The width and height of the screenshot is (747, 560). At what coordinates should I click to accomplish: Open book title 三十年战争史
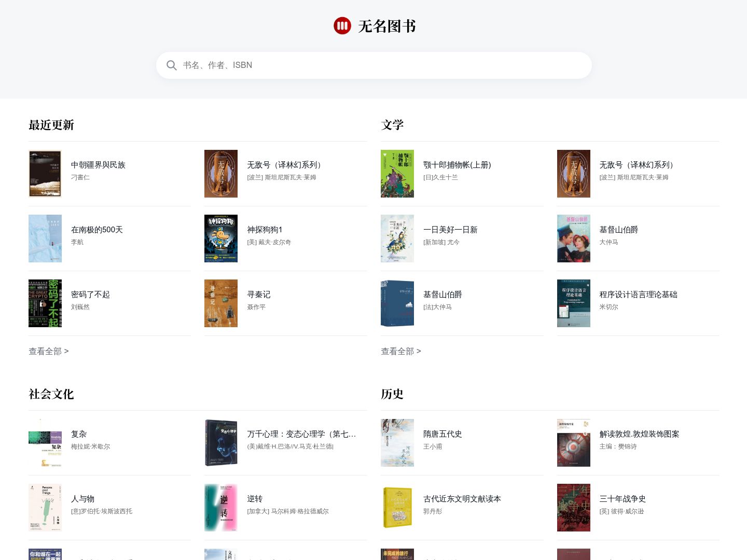point(622,499)
